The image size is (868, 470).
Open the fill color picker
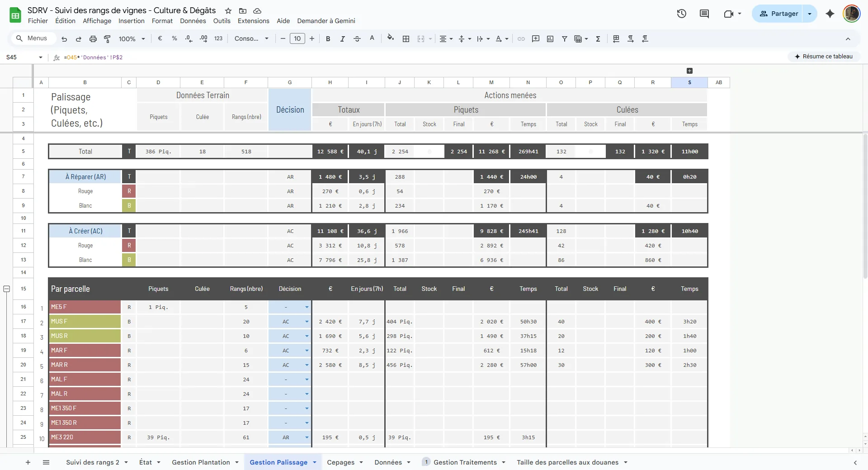391,38
